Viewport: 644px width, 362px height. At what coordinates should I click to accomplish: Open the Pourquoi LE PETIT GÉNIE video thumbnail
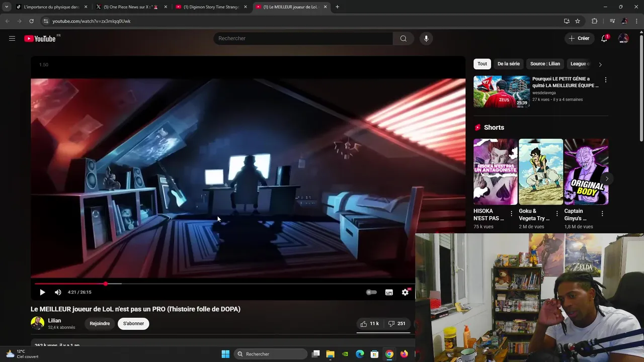[501, 92]
